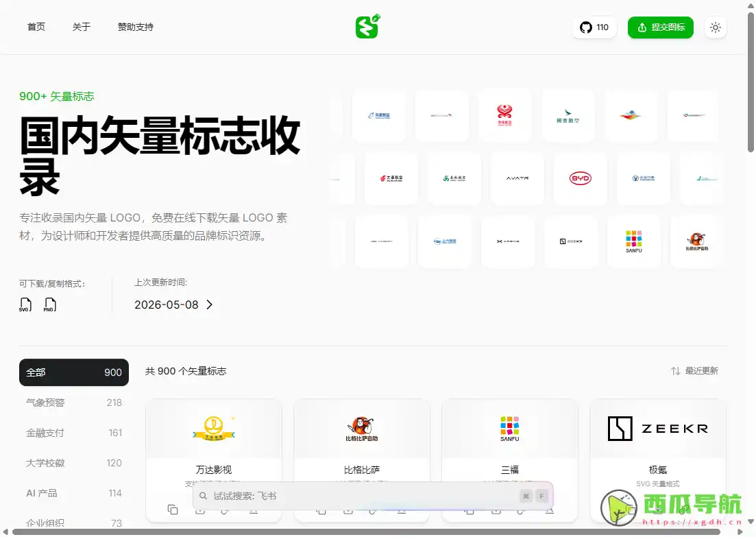This screenshot has height=537, width=756.
Task: Click the 长安汽车 logo tile
Action: click(644, 178)
